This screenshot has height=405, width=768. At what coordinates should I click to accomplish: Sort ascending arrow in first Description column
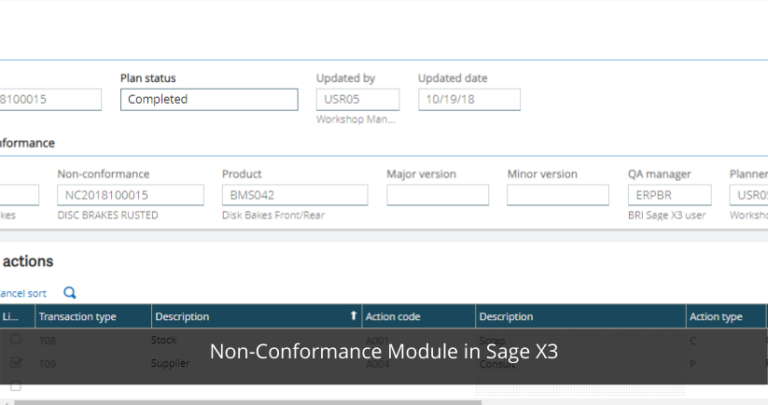pyautogui.click(x=353, y=316)
